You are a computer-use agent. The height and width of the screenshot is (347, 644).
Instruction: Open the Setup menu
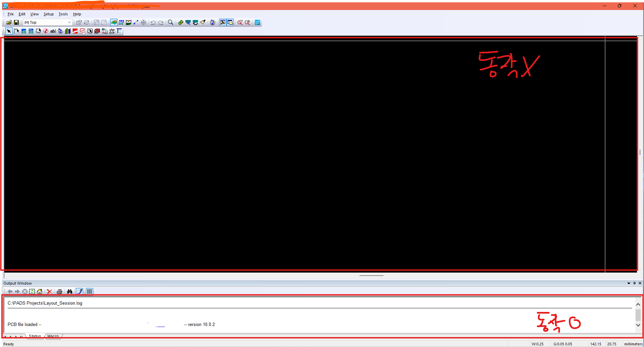click(x=48, y=14)
